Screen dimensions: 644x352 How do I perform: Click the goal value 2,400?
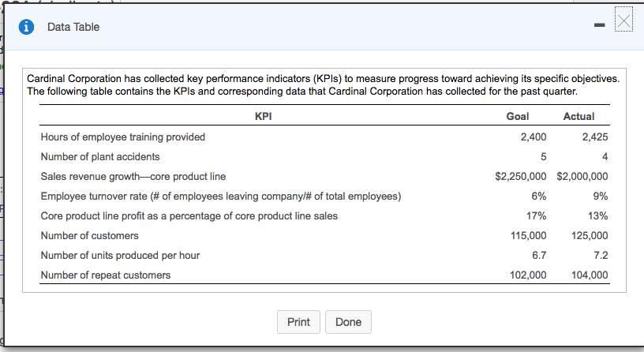click(534, 137)
